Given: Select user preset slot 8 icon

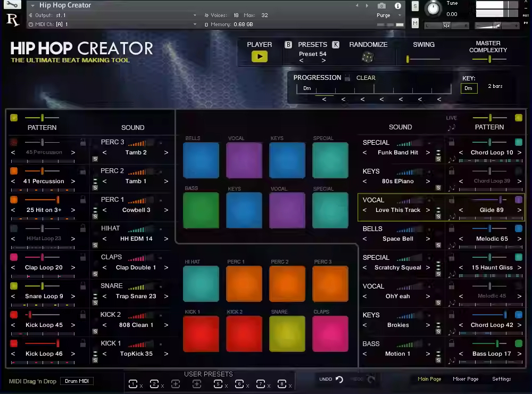Looking at the screenshot, I should (x=282, y=384).
